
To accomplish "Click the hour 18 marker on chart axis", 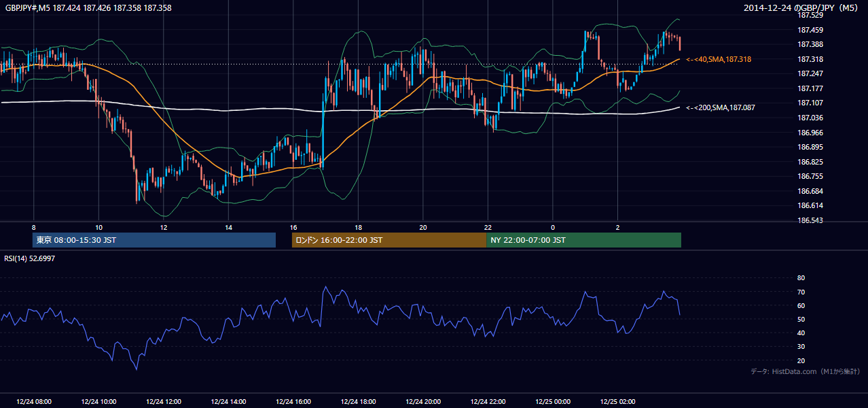I will tap(358, 227).
